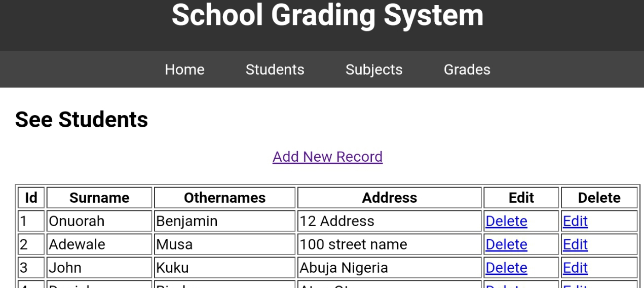Open the Subjects menu item

(x=374, y=69)
